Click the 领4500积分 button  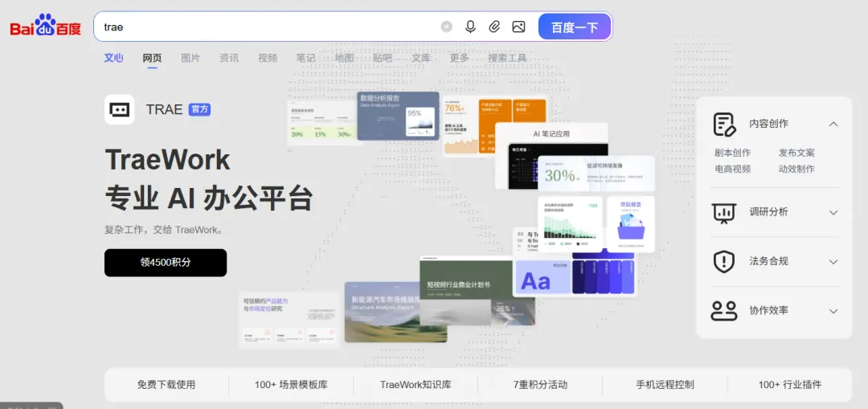coord(166,262)
